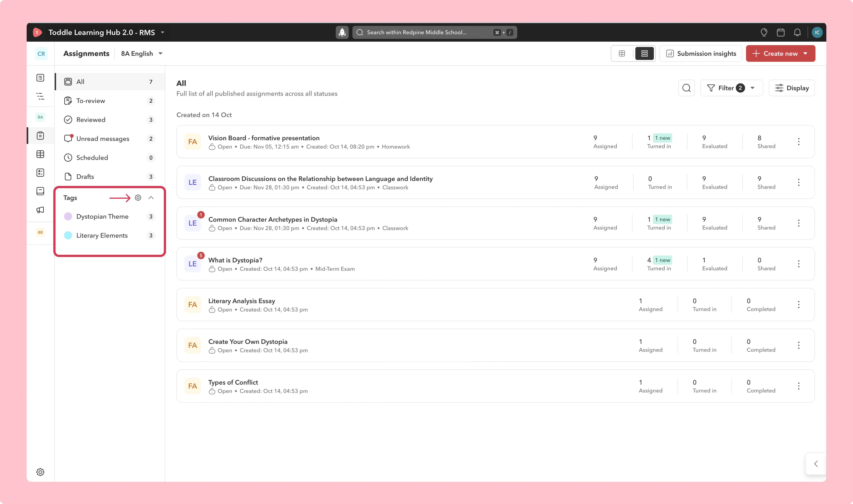Image resolution: width=853 pixels, height=504 pixels.
Task: Open the Create new dropdown arrow
Action: point(805,54)
